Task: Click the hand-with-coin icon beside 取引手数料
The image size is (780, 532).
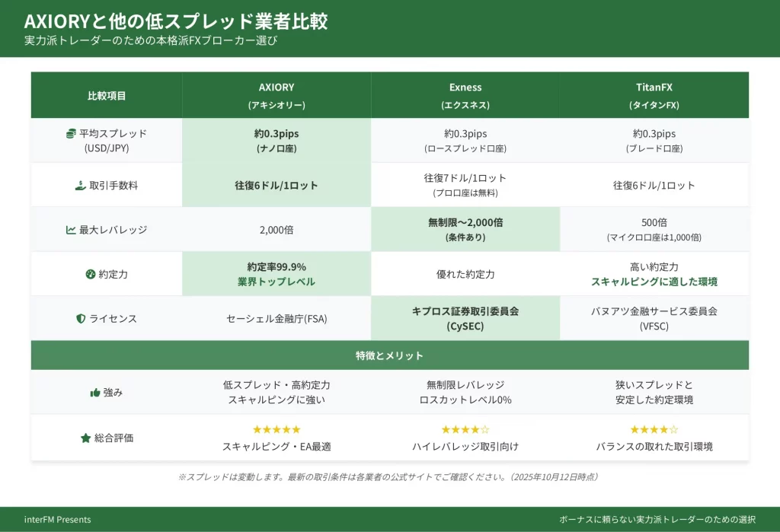Action: point(80,185)
